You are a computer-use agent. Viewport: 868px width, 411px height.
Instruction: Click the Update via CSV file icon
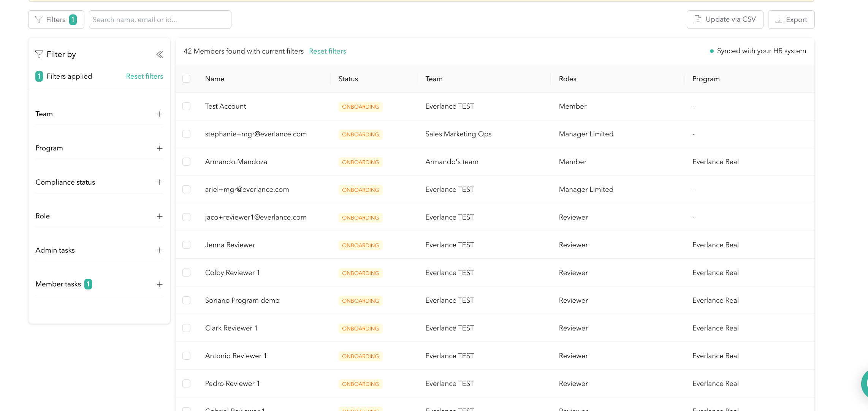[698, 19]
